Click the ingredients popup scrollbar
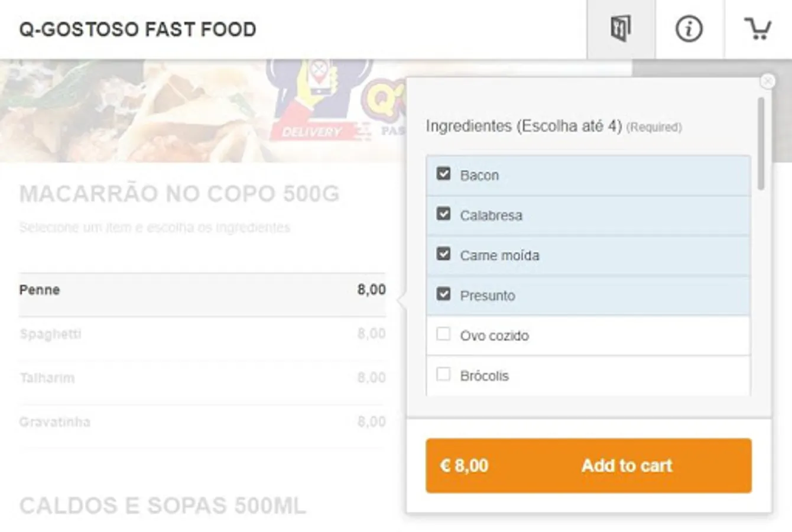This screenshot has width=792, height=532. (761, 144)
